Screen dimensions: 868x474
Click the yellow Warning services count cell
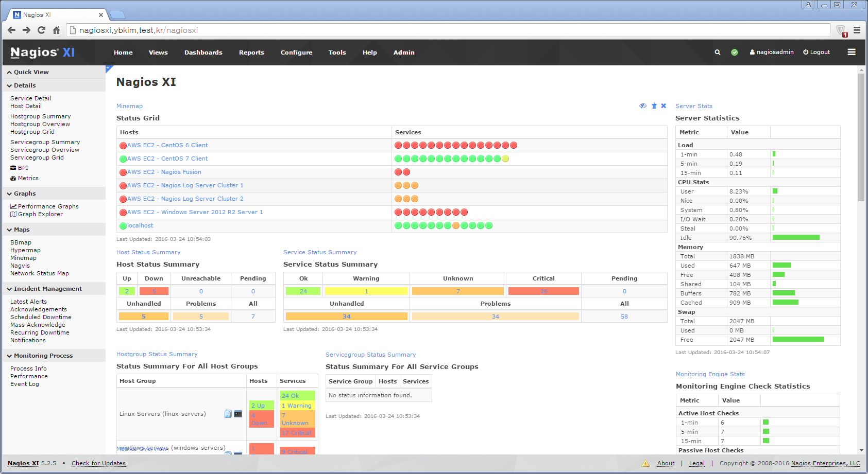(366, 291)
